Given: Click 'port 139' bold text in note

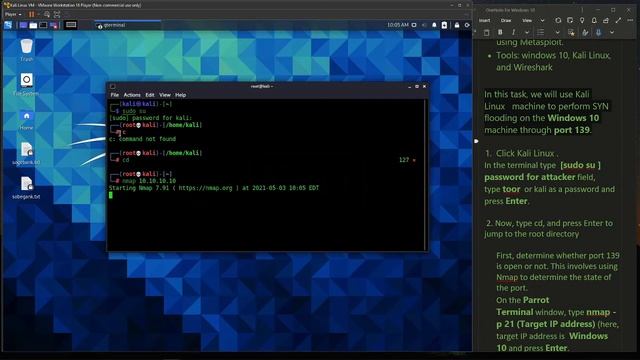Looking at the screenshot, I should 571,130.
